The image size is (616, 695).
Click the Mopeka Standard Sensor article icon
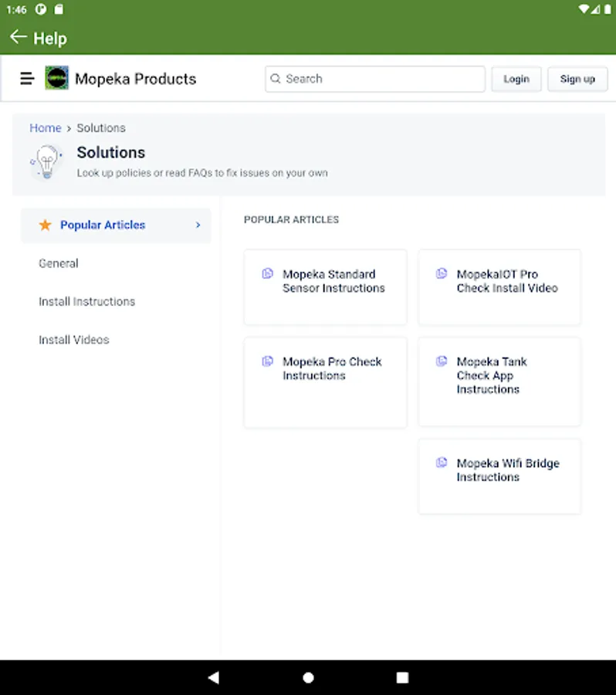click(268, 274)
